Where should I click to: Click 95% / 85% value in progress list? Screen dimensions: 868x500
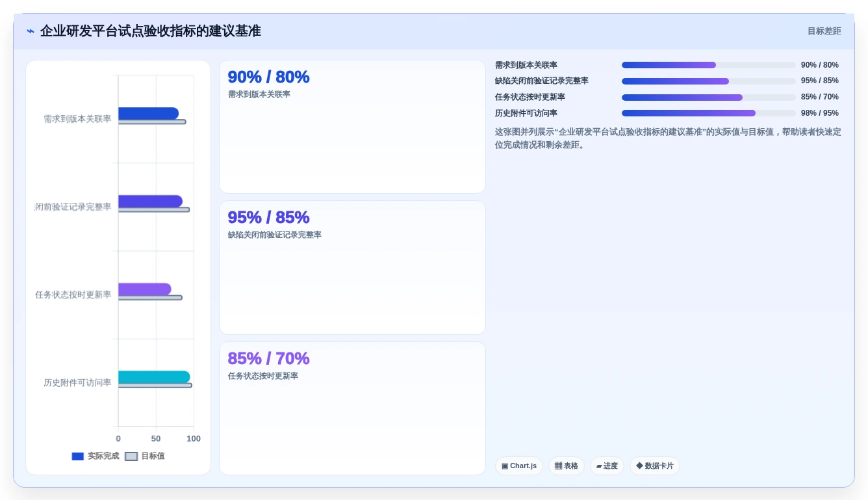coord(820,81)
